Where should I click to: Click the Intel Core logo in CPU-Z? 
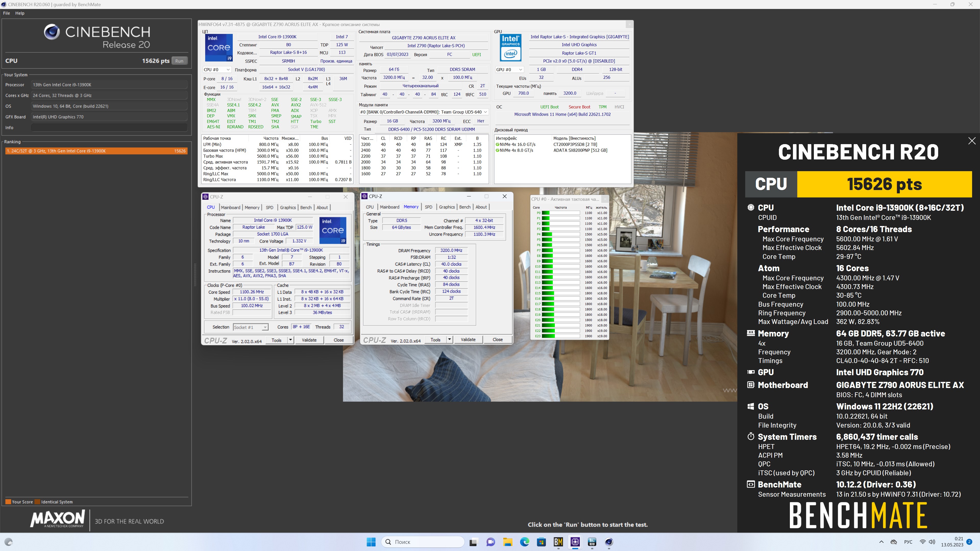pyautogui.click(x=333, y=230)
